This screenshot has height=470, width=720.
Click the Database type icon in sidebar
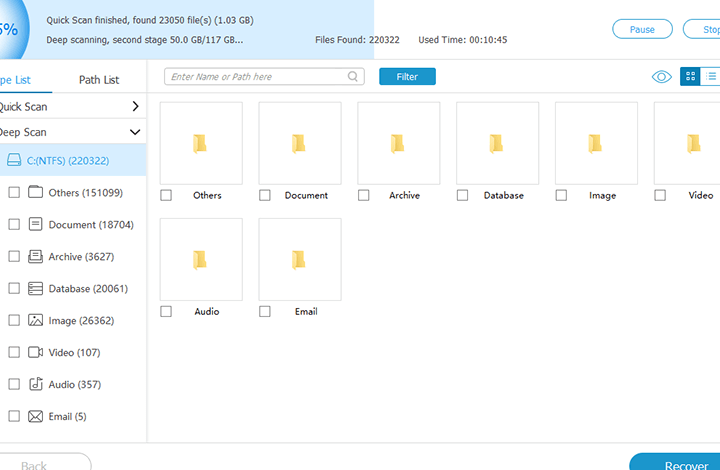coord(35,288)
